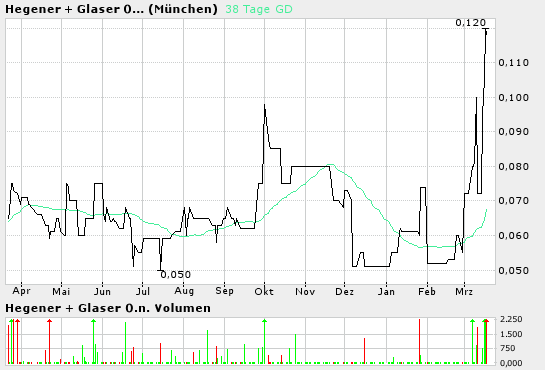
Task: Click the 'Sep' month label on time axis
Action: pos(224,291)
